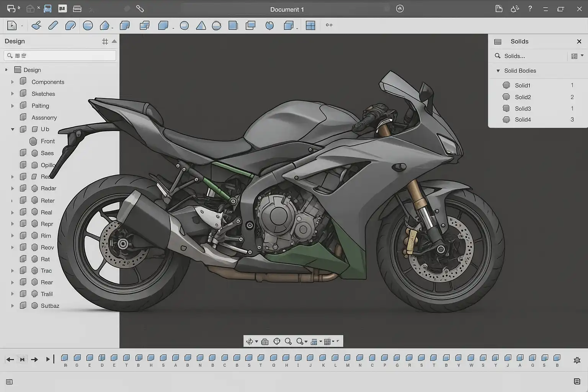Toggle visibility box for the Sketches folder
Image resolution: width=588 pixels, height=392 pixels.
(x=23, y=93)
